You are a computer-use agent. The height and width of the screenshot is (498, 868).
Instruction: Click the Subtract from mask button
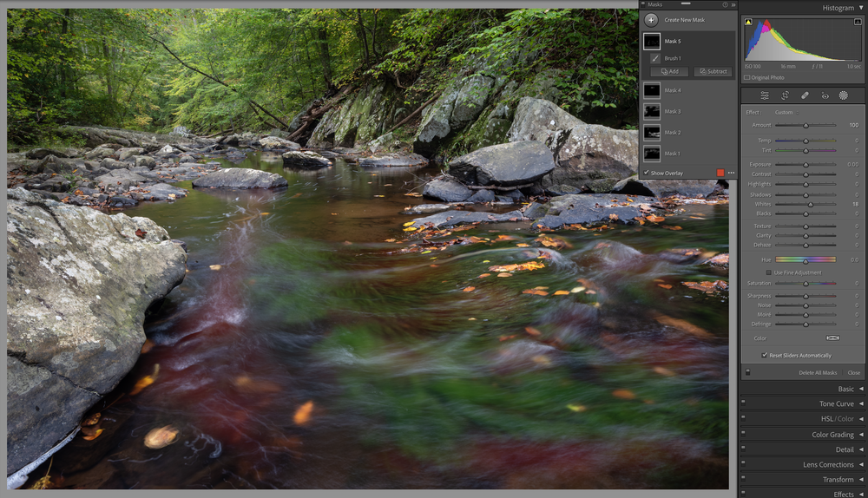713,71
